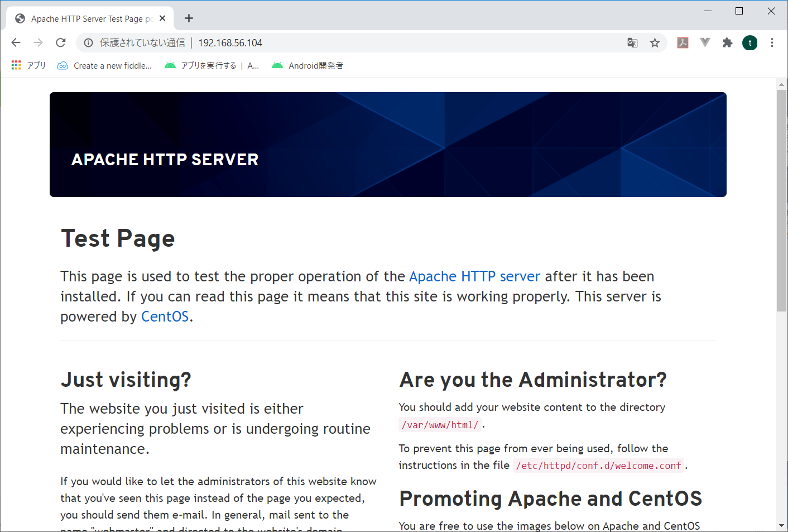Screen dimensions: 788x532
Task: Reload the current page
Action: click(x=61, y=42)
